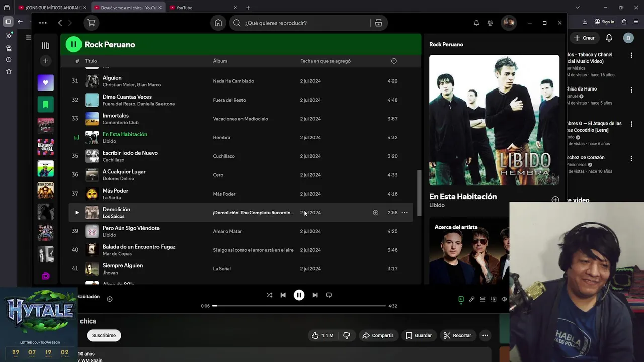Select track 'Siempre Alguien' by Jhovan
Viewport: 644px width, 362px height.
tap(123, 265)
